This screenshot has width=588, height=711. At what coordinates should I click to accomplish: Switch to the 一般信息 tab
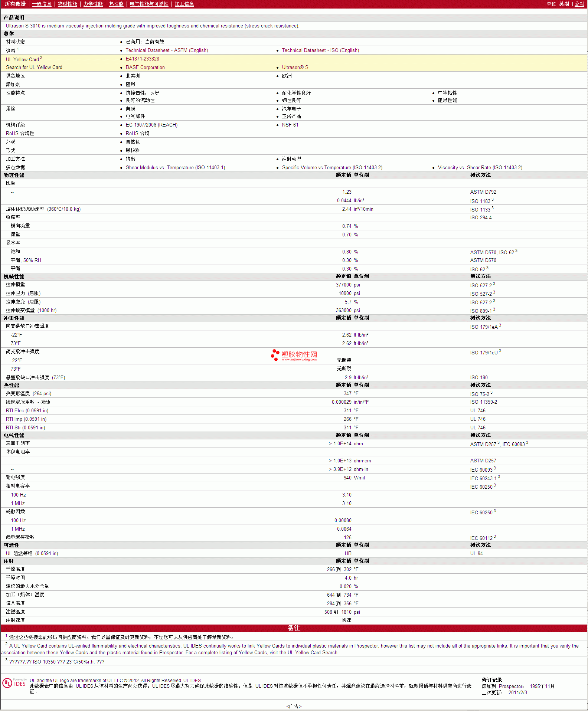(42, 4)
